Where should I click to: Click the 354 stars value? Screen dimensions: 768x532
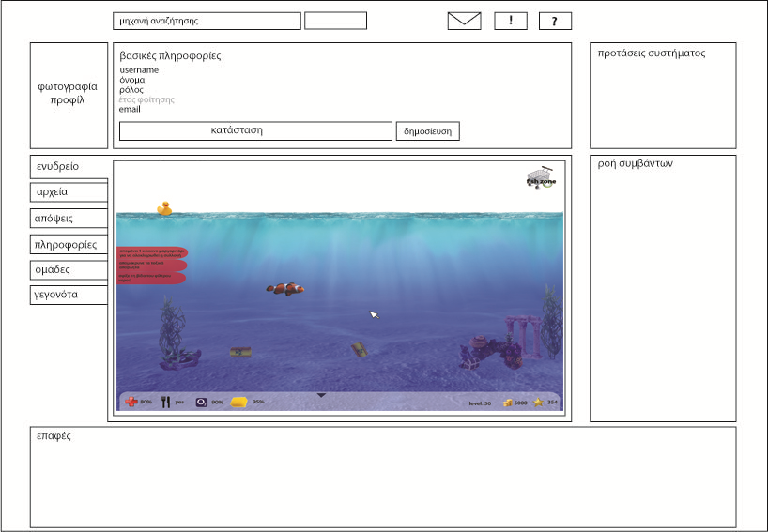tap(552, 403)
